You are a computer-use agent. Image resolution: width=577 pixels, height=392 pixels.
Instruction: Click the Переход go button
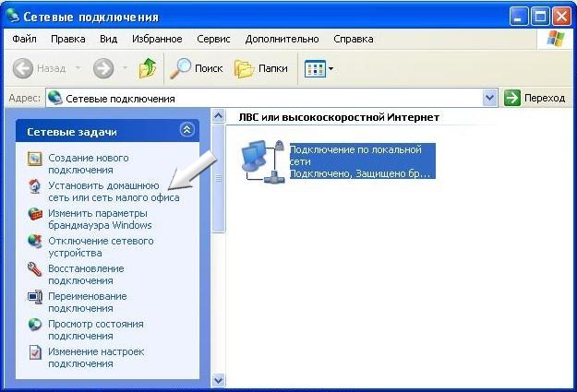535,98
